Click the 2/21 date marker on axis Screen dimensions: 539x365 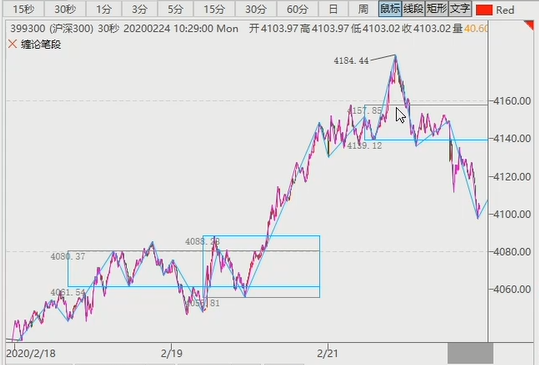(x=328, y=353)
